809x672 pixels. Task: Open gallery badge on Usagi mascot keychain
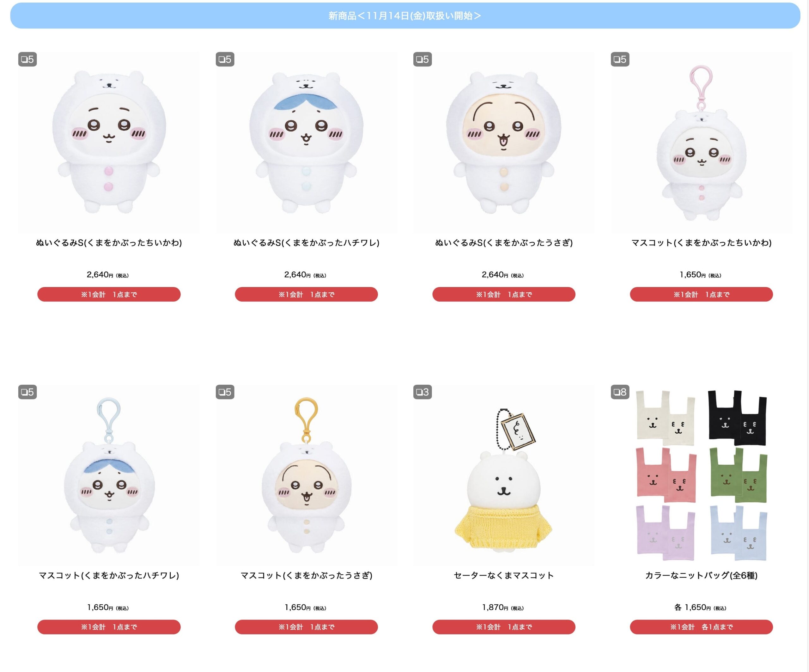click(x=225, y=392)
